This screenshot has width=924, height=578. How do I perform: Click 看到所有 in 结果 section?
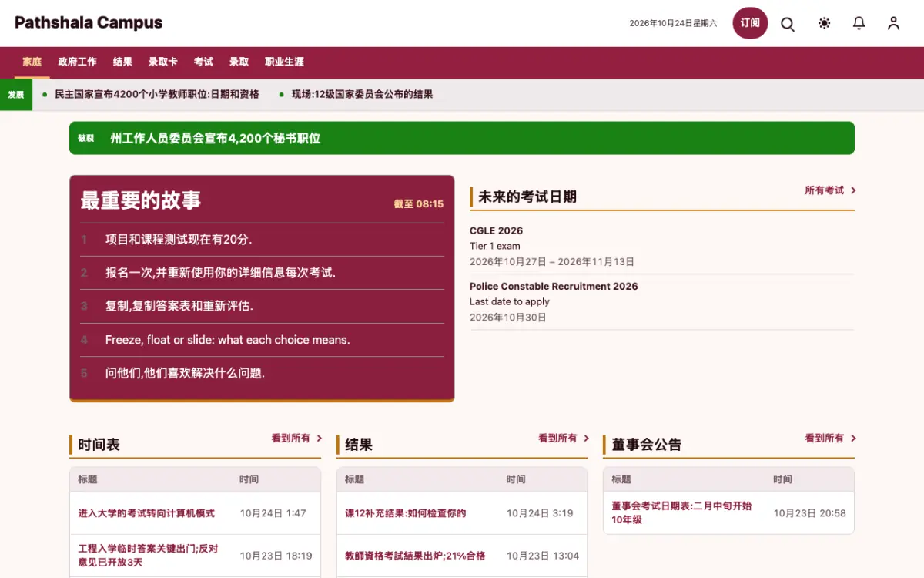[x=557, y=439]
